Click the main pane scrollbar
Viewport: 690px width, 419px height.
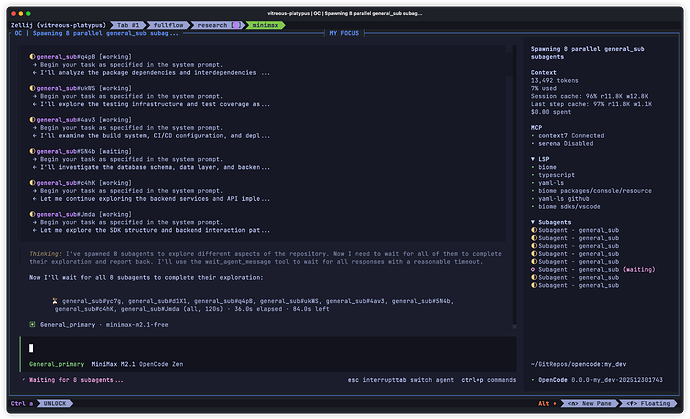point(514,187)
